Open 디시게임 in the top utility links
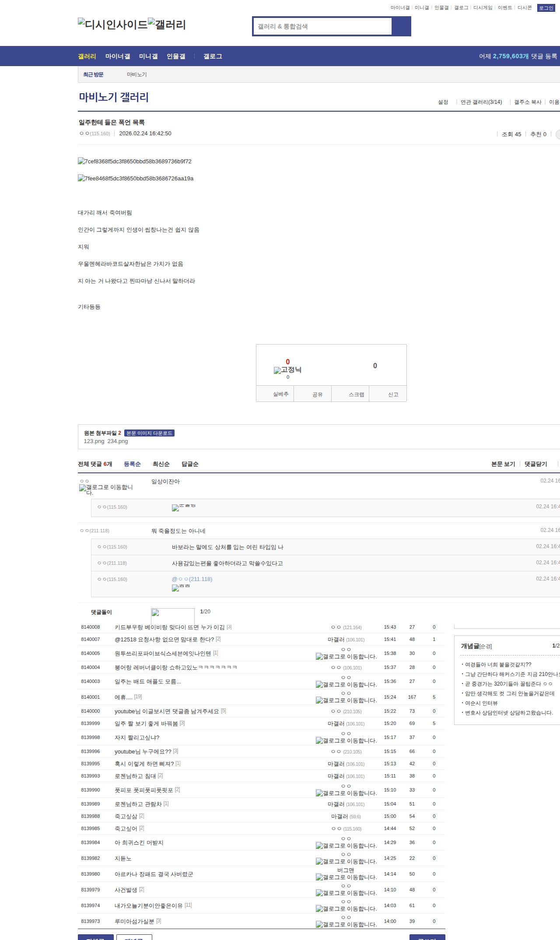The image size is (560, 940). click(483, 8)
